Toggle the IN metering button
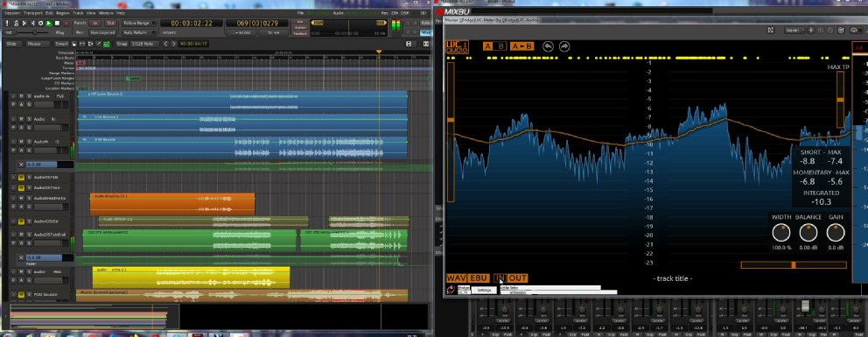This screenshot has height=337, width=868. click(500, 277)
